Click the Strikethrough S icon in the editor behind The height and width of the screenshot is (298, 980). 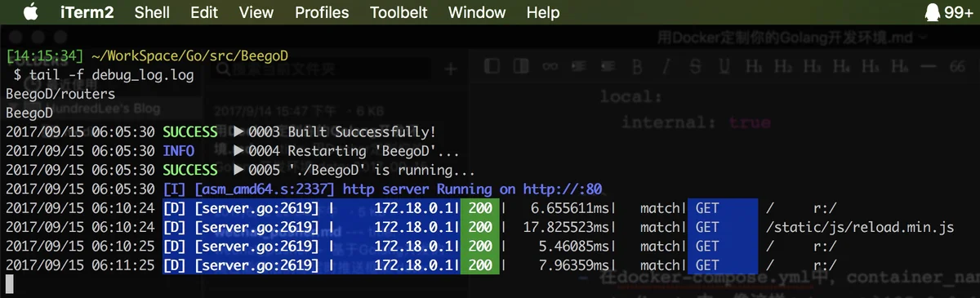click(x=696, y=67)
